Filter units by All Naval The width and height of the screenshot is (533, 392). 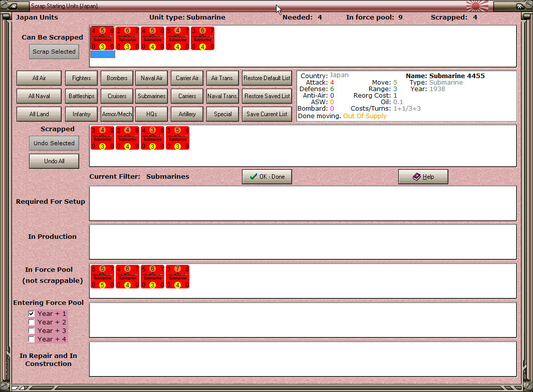[x=39, y=96]
